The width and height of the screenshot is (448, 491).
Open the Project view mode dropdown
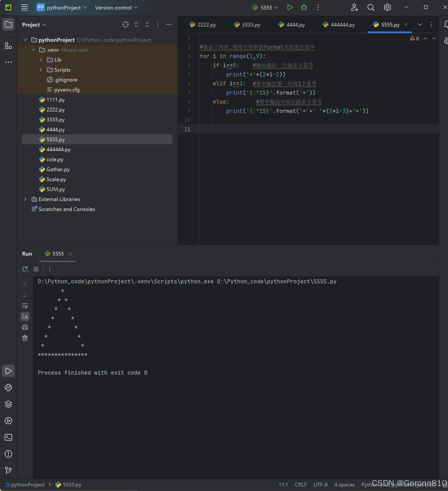tap(34, 25)
